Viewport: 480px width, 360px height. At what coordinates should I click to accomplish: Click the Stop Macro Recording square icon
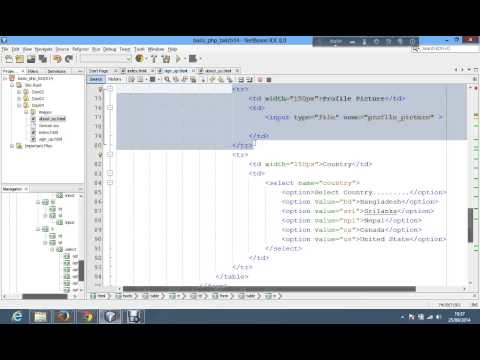[269, 79]
